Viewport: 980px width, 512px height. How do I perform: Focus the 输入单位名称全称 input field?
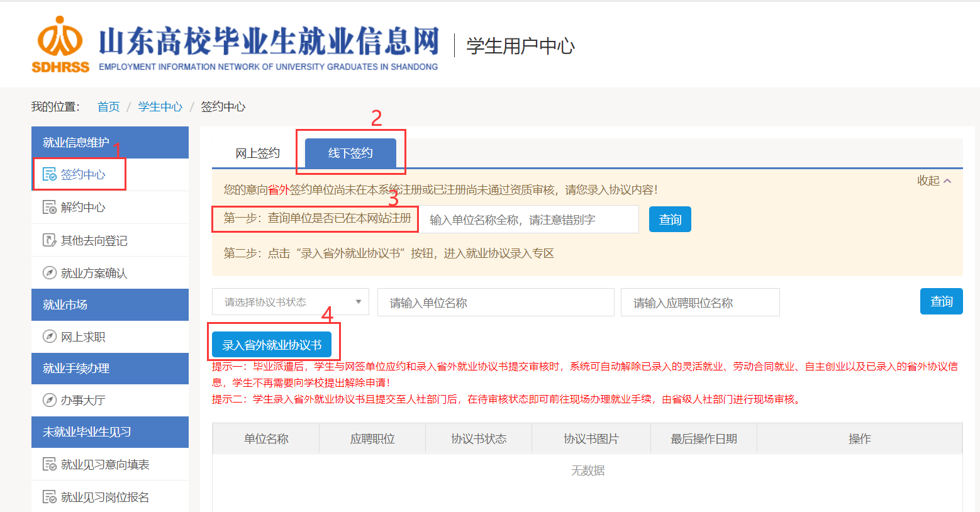[528, 220]
